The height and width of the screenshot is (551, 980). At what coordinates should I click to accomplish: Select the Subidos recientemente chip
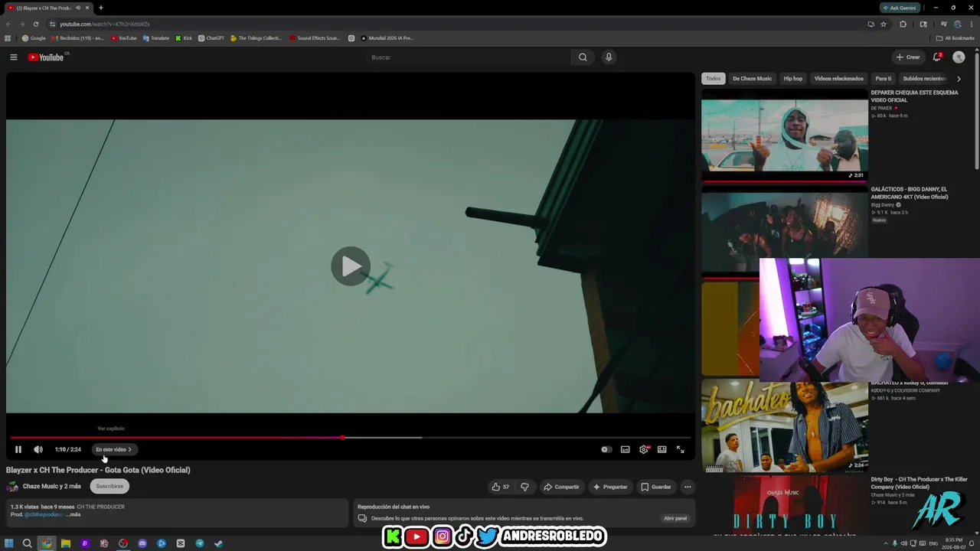coord(925,79)
